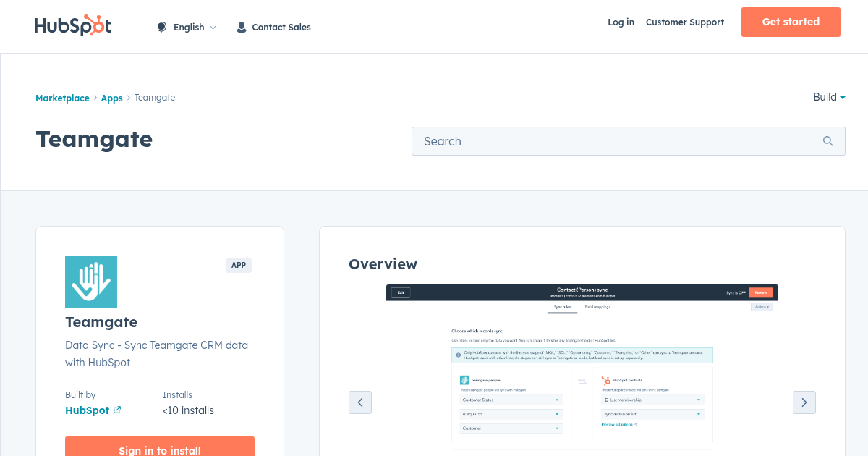Click the Teamgate page heading
This screenshot has width=868, height=456.
pos(94,138)
